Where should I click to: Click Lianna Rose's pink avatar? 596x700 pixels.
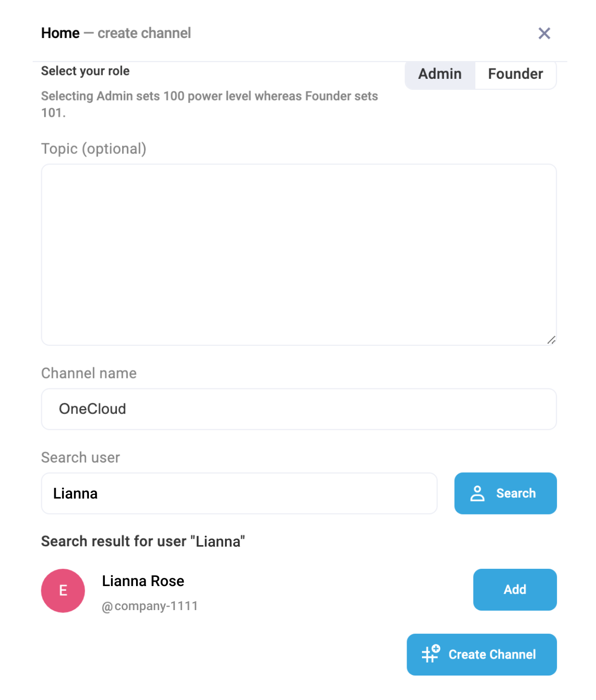(63, 590)
